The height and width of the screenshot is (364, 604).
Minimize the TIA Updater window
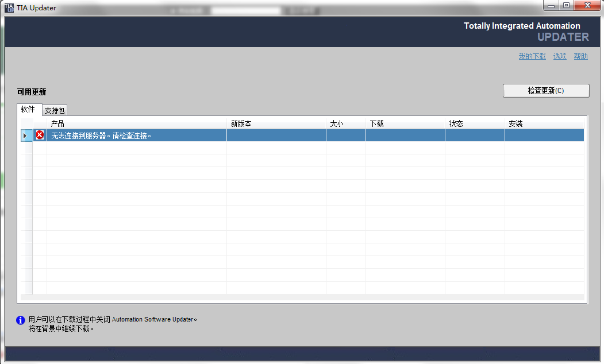(x=551, y=5)
